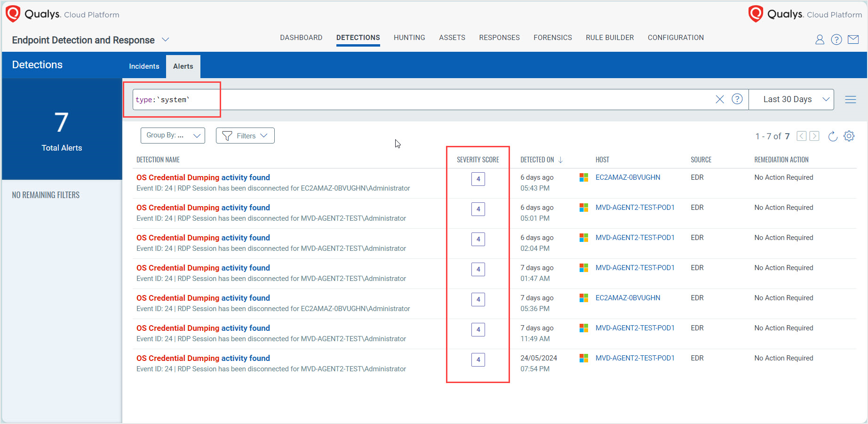Open the first OS Credential Dumping alert
Image resolution: width=868 pixels, height=424 pixels.
[x=203, y=177]
